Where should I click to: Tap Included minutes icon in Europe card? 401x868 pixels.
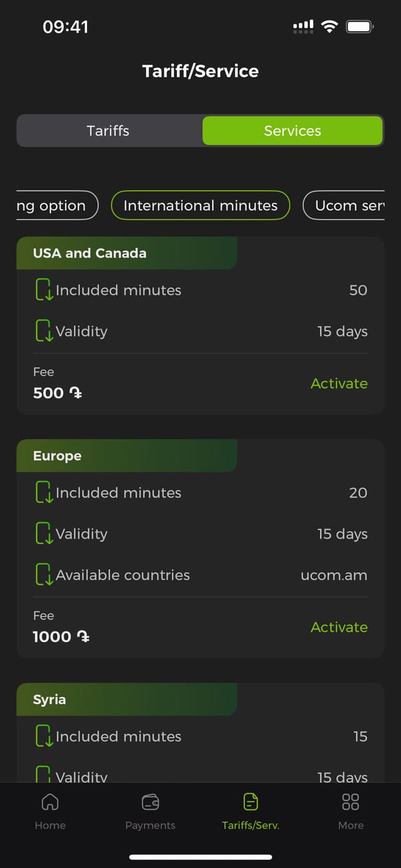pyautogui.click(x=44, y=493)
